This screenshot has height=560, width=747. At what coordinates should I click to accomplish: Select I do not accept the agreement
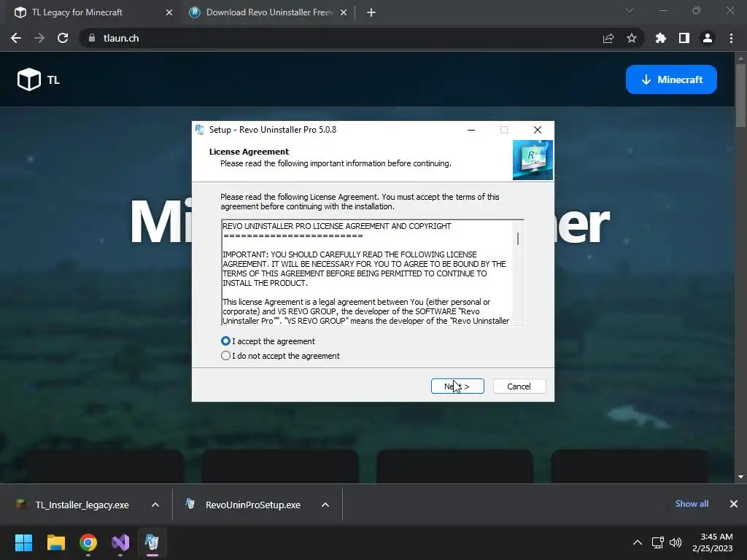point(226,356)
